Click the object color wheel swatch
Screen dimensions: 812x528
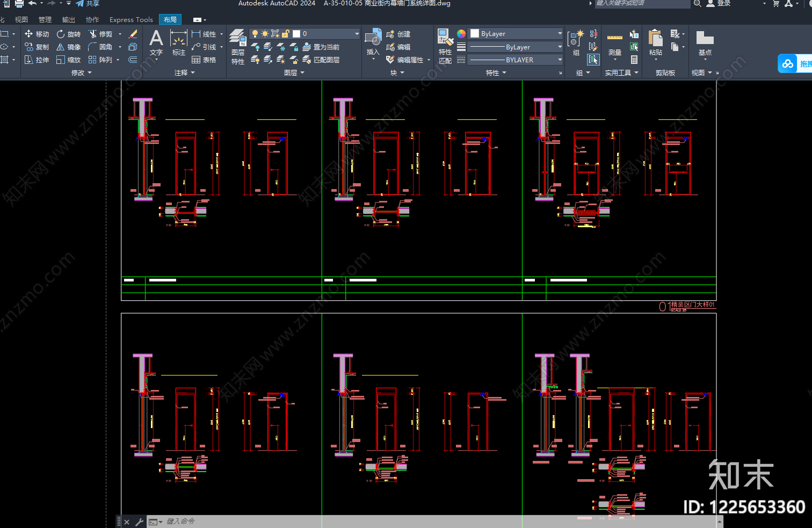click(461, 34)
